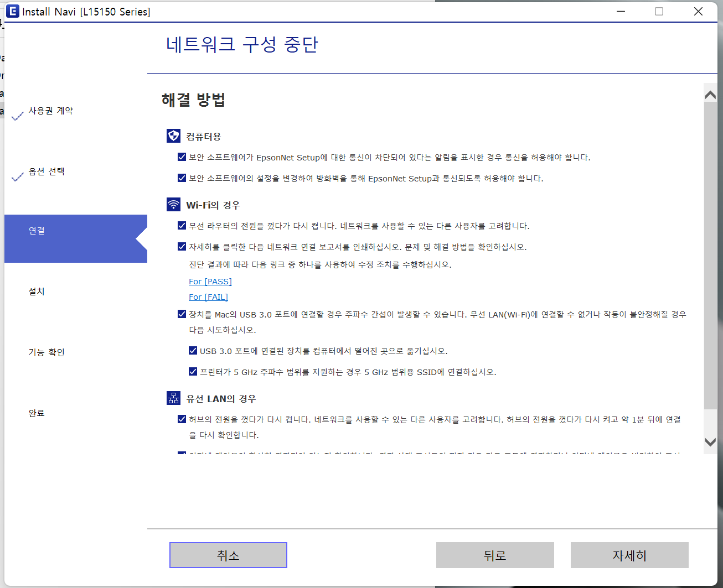Click the Wi-Fi의 경우 heading

(213, 205)
